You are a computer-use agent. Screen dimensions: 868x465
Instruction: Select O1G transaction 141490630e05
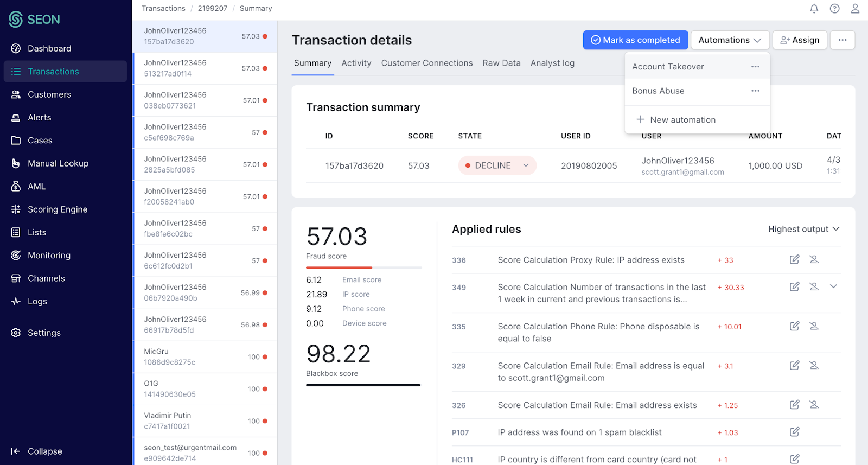205,389
